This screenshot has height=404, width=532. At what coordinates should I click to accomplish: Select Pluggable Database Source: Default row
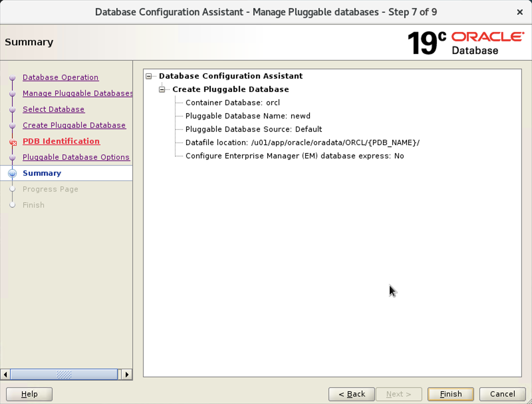(x=254, y=129)
